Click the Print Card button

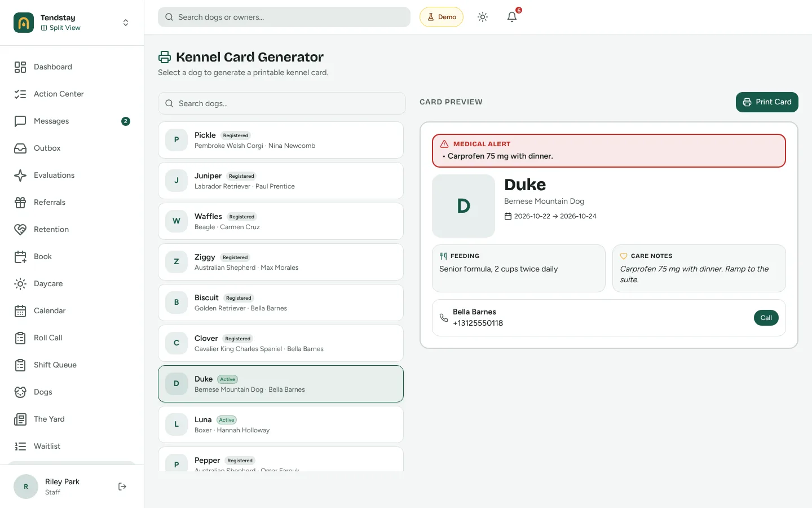767,102
